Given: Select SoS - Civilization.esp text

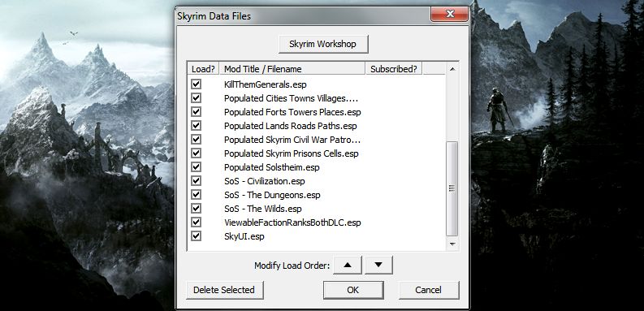Looking at the screenshot, I should (x=265, y=181).
